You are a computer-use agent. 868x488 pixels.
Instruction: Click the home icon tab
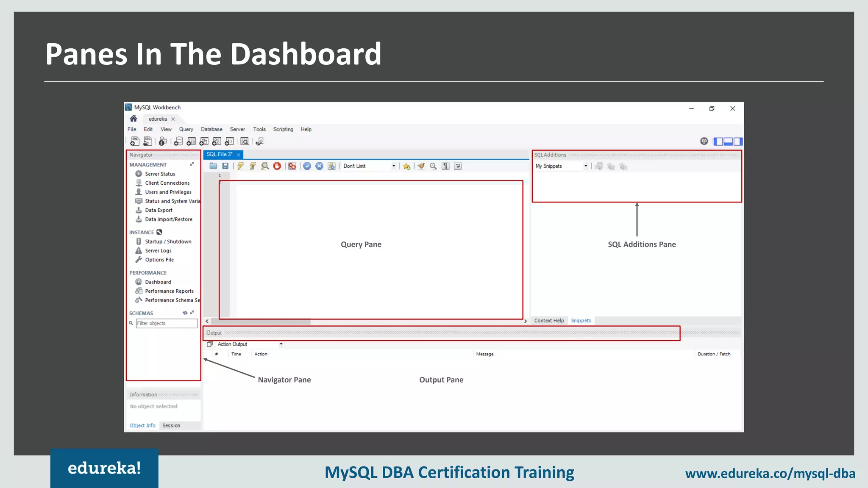pos(134,119)
